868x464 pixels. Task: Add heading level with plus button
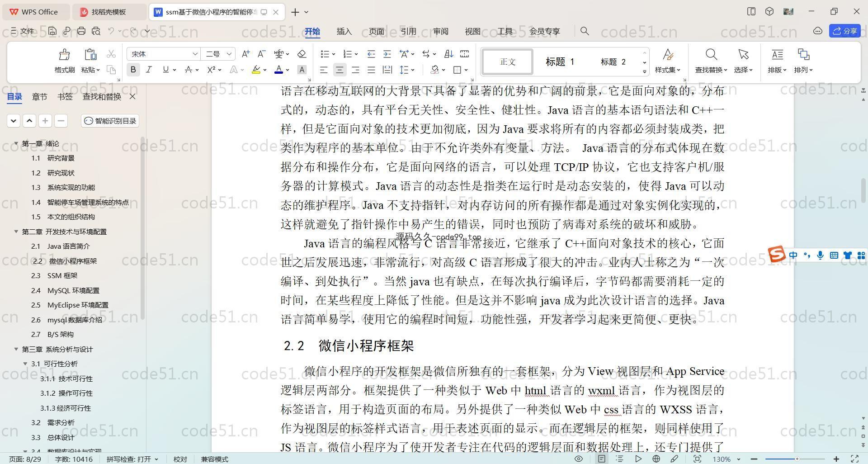pos(45,121)
